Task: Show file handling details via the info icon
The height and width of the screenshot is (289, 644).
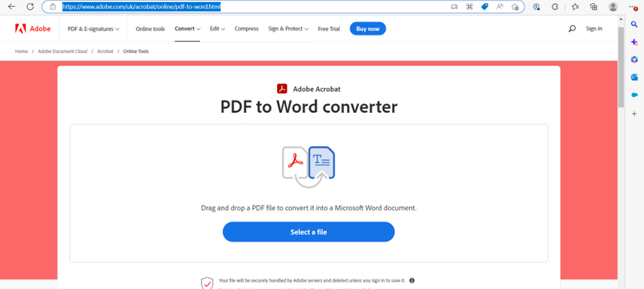Action: tap(411, 281)
